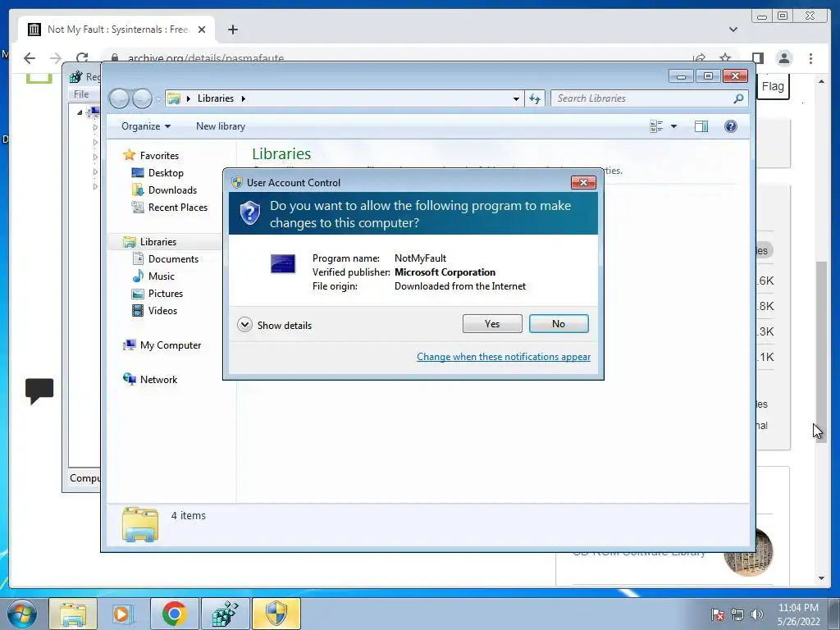The height and width of the screenshot is (630, 840).
Task: Click the Music note icon
Action: coord(138,276)
